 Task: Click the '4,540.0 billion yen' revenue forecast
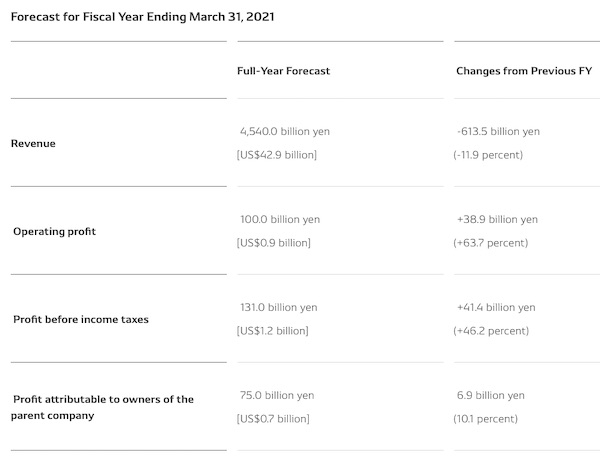(x=284, y=131)
